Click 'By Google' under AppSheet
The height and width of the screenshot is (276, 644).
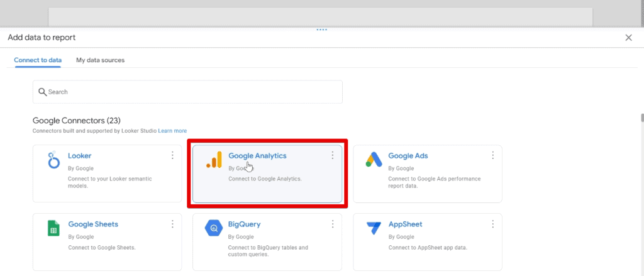(x=401, y=237)
